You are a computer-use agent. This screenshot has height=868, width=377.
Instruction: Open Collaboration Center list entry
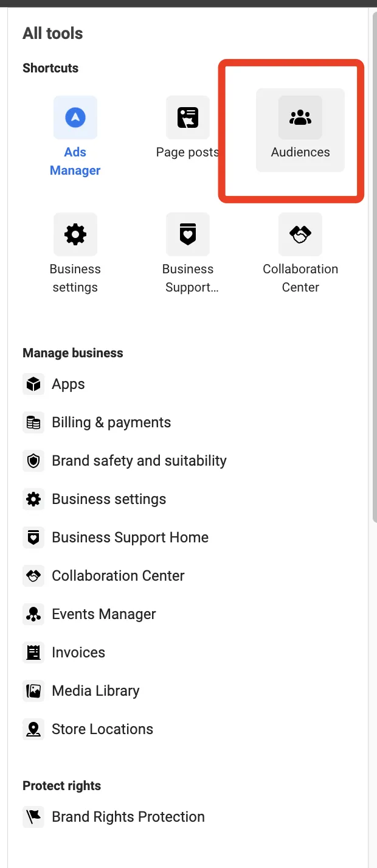coord(118,576)
